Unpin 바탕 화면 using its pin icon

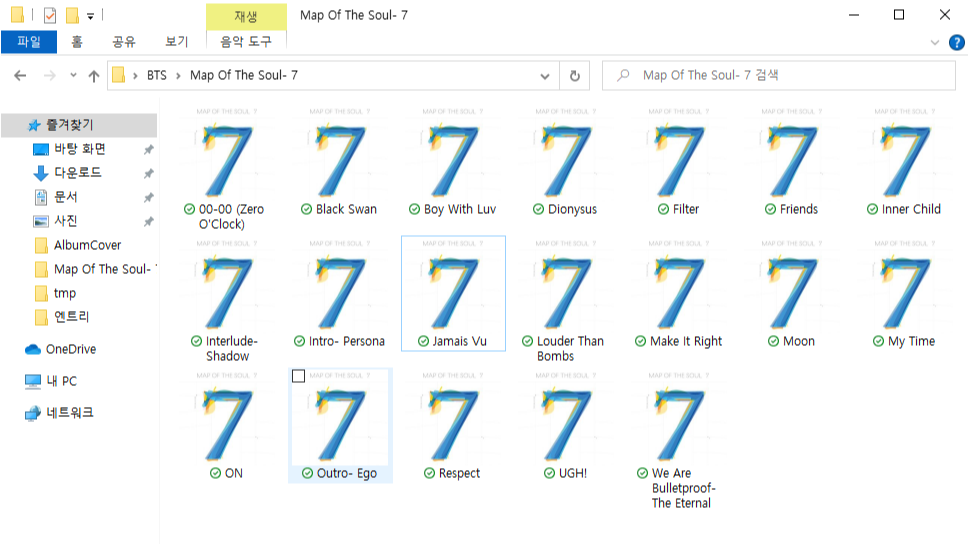coord(148,150)
